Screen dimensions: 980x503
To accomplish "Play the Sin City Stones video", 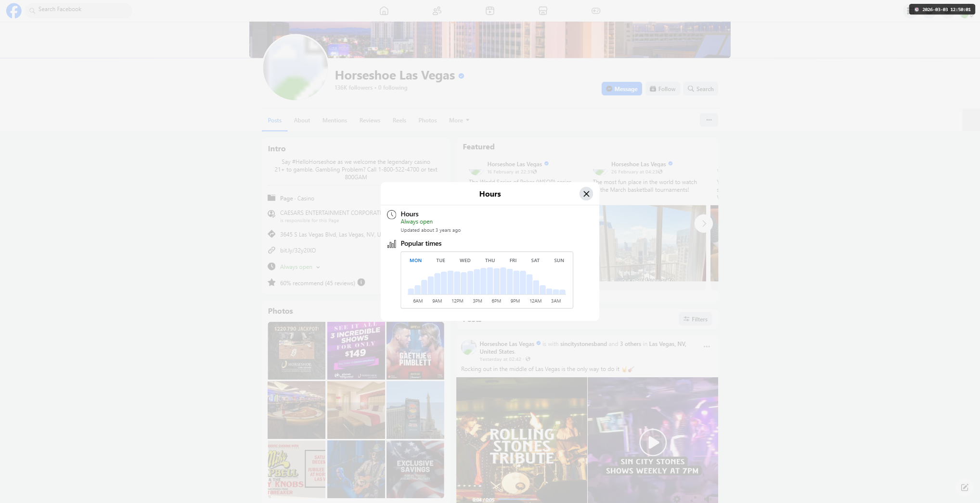I will pos(653,442).
